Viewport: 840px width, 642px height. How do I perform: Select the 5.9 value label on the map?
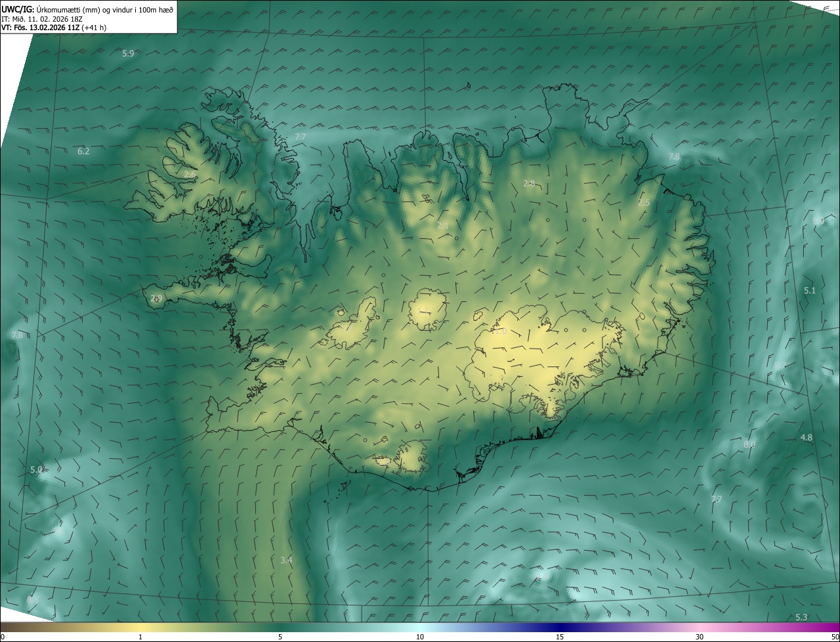pyautogui.click(x=128, y=53)
